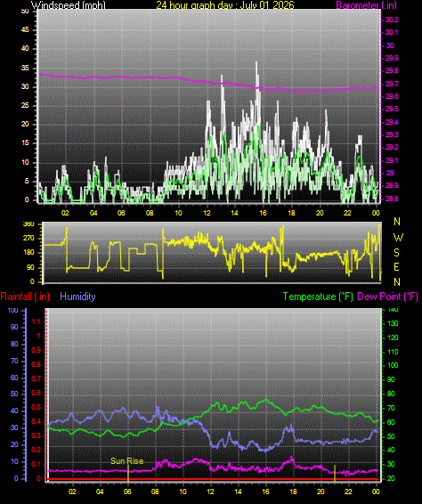Click the magenta barometer line at hour 10

(178, 77)
